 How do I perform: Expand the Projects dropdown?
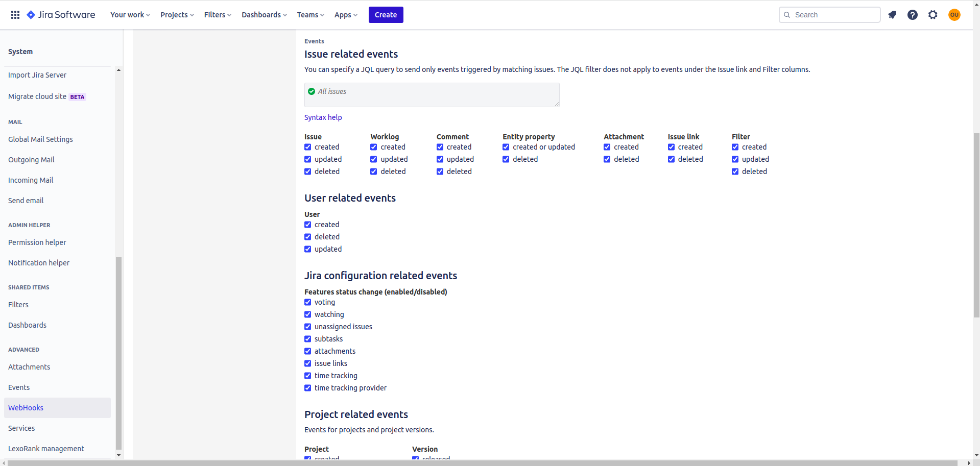click(x=177, y=15)
